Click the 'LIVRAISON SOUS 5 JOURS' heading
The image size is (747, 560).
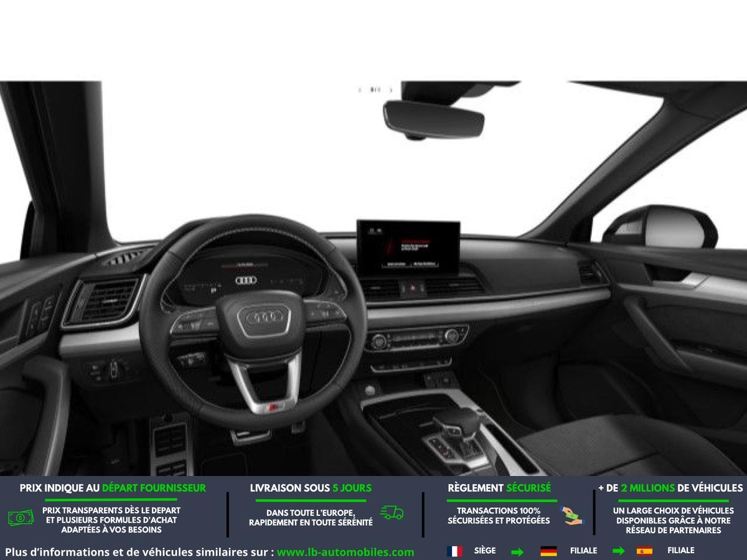click(x=311, y=488)
